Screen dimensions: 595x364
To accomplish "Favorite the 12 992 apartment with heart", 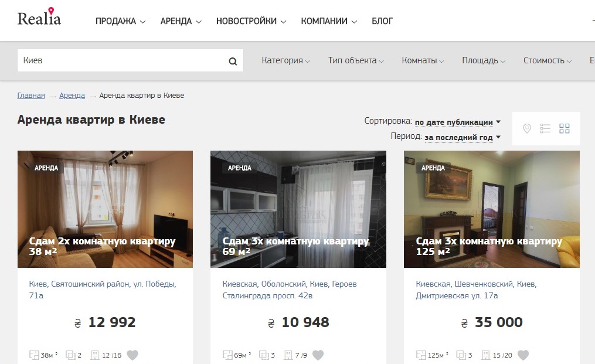I will click(x=133, y=355).
